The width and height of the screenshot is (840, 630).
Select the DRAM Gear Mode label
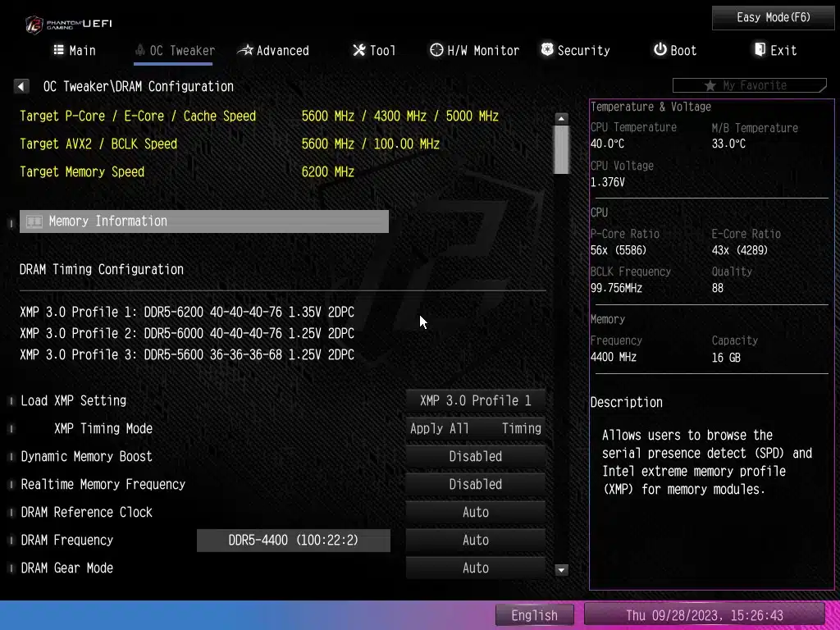tap(67, 568)
